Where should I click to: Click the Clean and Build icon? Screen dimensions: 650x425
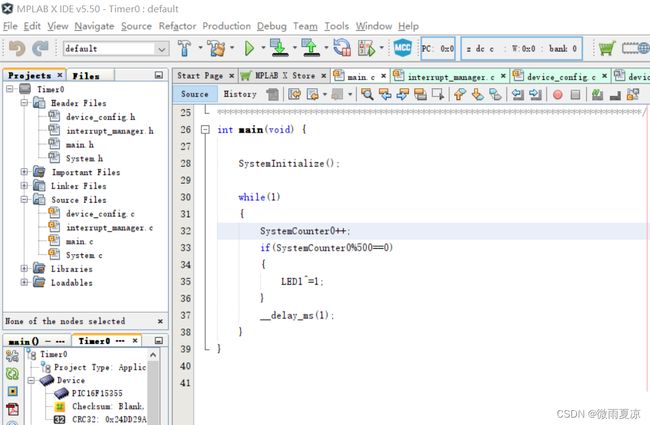pos(216,48)
